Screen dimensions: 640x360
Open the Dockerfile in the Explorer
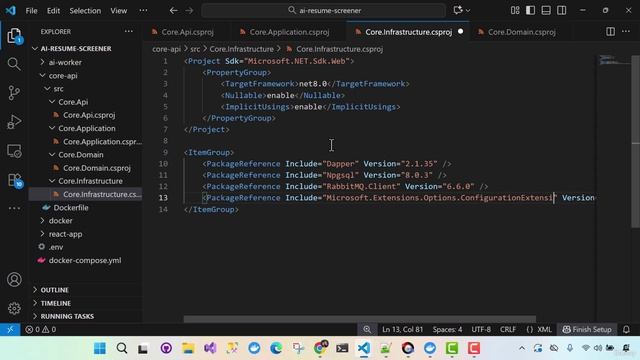click(x=71, y=207)
